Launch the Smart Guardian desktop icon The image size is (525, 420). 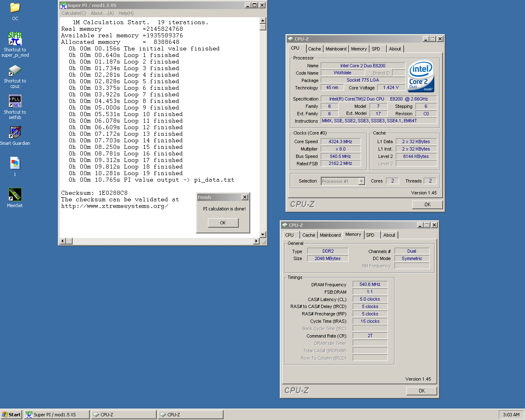[15, 132]
